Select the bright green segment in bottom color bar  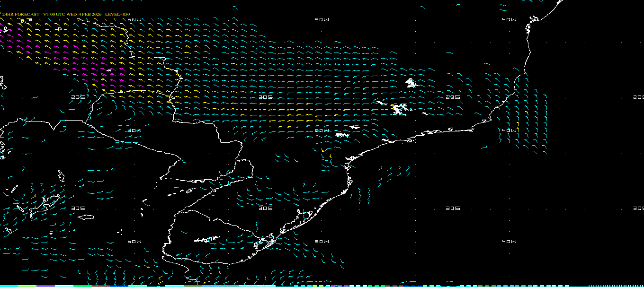[x=82, y=286]
